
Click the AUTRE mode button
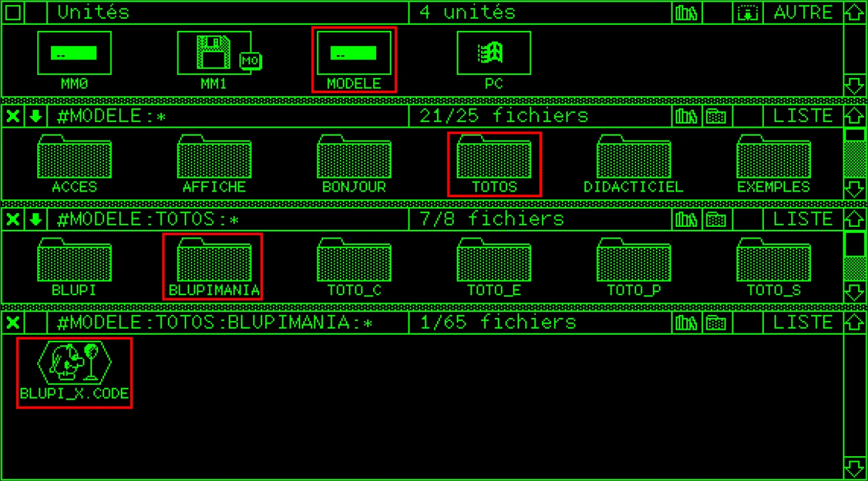pyautogui.click(x=803, y=12)
